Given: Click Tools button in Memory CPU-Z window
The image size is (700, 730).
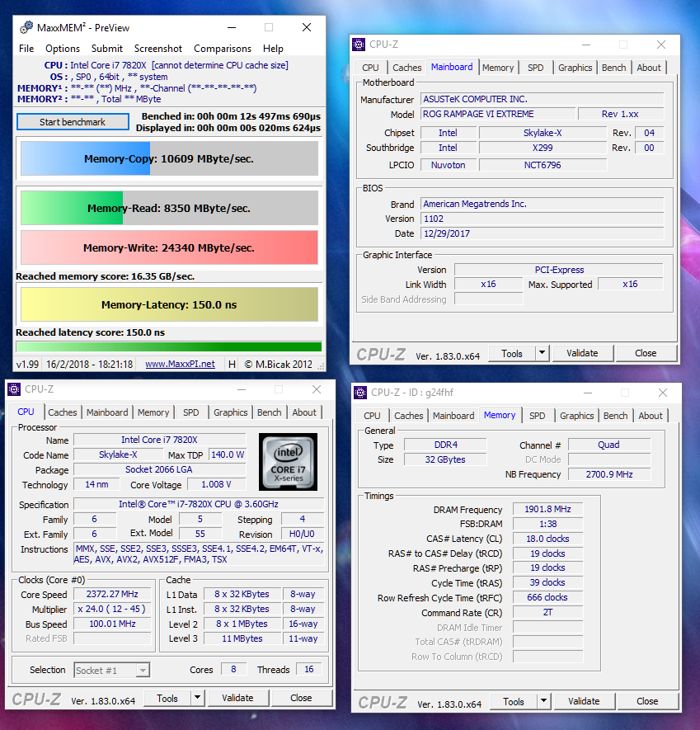Looking at the screenshot, I should pos(514,702).
